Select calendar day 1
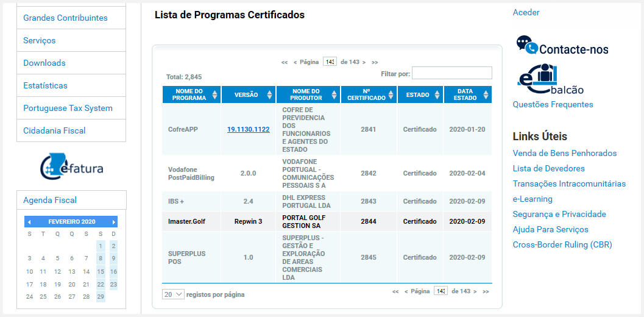The height and width of the screenshot is (317, 644). pos(101,246)
